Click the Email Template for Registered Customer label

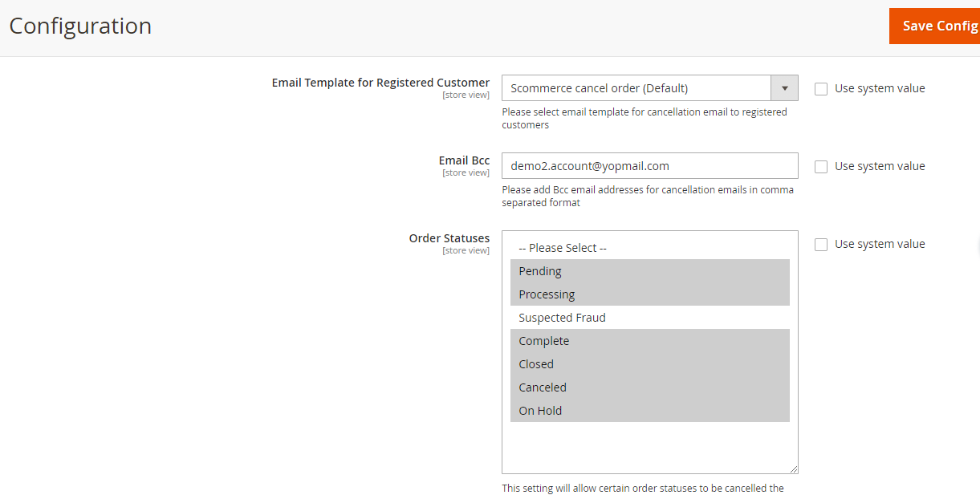pyautogui.click(x=380, y=83)
